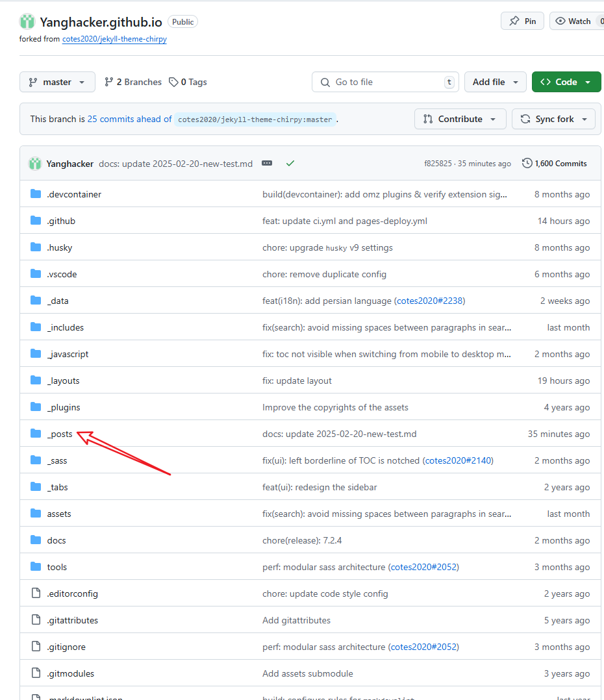Click the .gitignore file icon

click(x=36, y=647)
